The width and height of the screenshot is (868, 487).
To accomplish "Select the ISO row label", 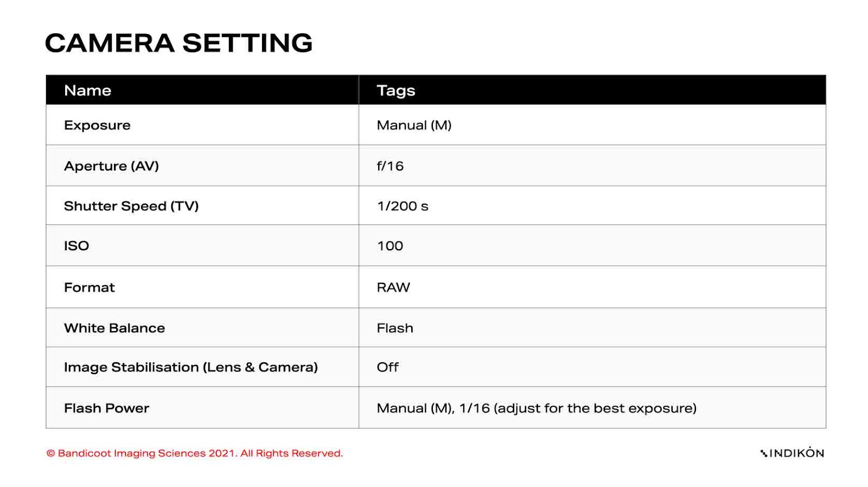I will 76,246.
